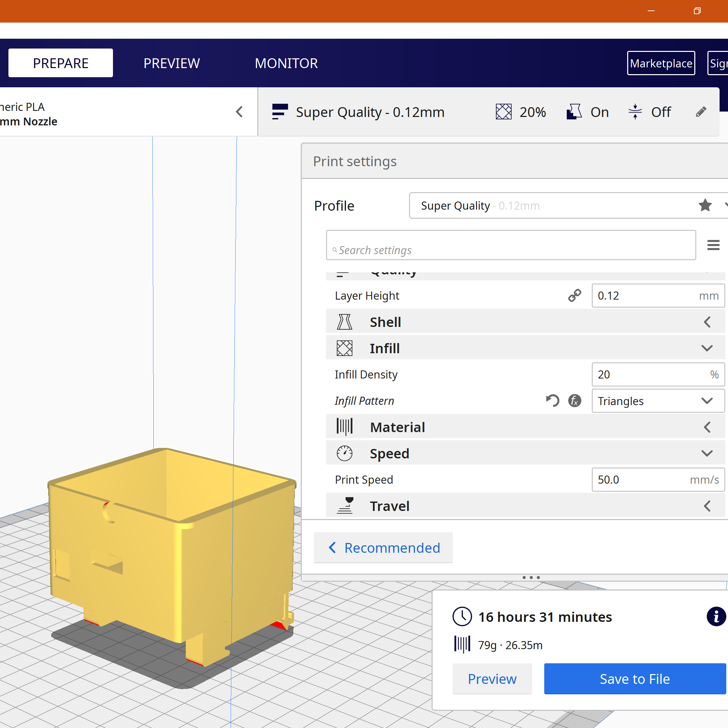Click the Recommended button
The image size is (728, 728).
click(383, 548)
